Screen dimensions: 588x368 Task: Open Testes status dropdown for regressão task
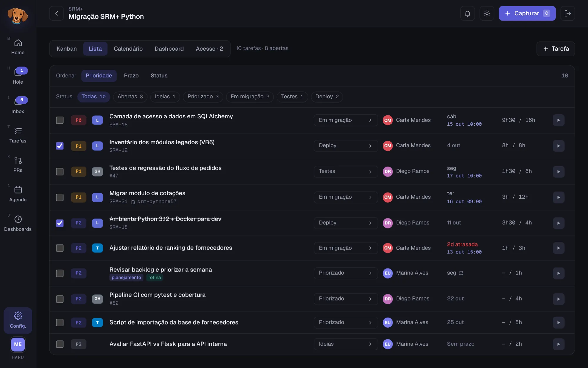[x=346, y=171]
